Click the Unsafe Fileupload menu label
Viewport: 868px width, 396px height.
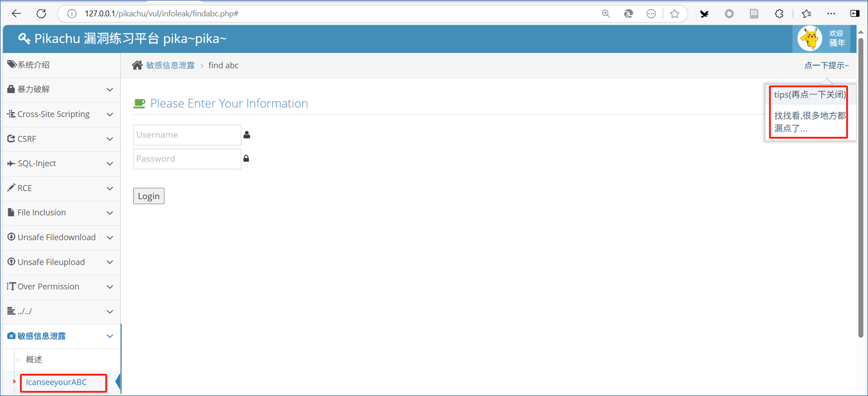pyautogui.click(x=51, y=262)
